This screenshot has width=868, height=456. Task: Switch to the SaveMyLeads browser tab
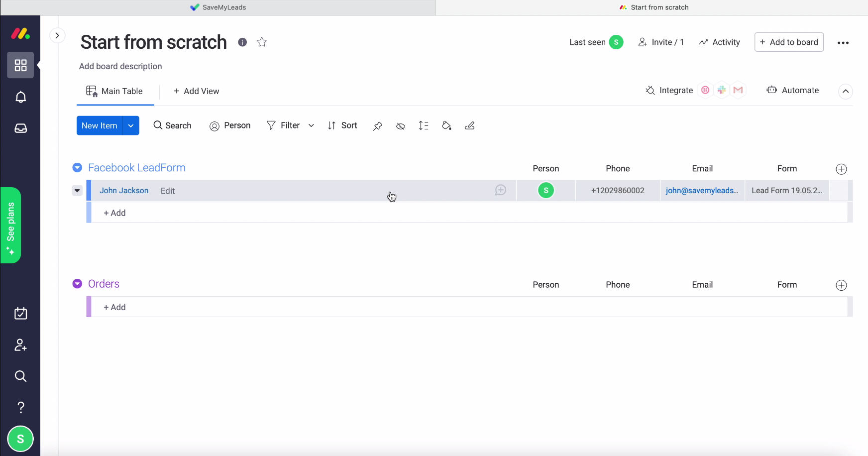(218, 7)
